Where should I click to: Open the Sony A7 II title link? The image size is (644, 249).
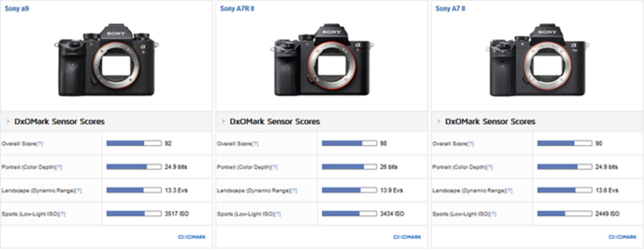tap(450, 9)
